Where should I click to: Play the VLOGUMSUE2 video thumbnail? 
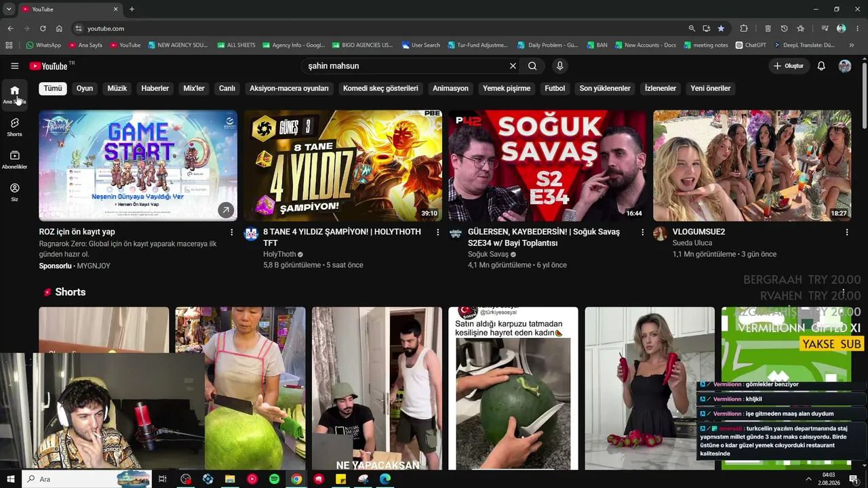pyautogui.click(x=752, y=165)
